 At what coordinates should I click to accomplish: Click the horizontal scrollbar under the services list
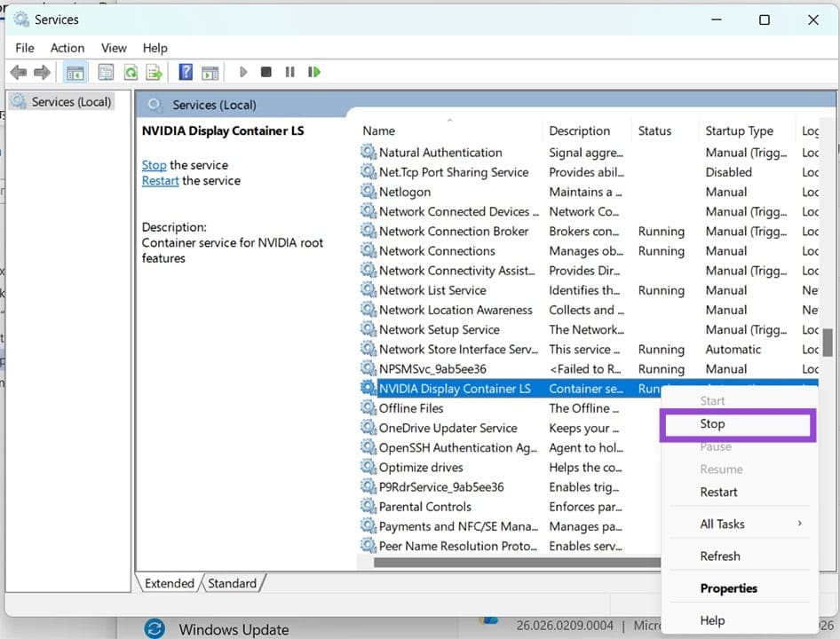(515, 562)
